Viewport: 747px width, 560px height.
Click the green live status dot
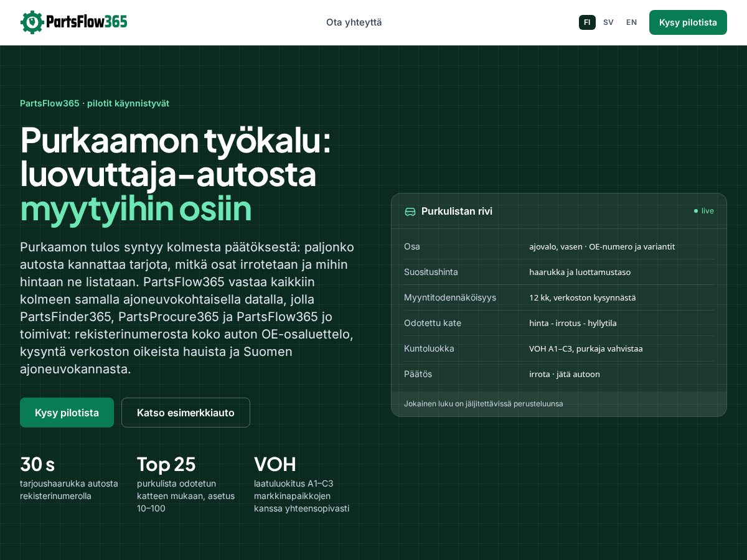point(696,211)
